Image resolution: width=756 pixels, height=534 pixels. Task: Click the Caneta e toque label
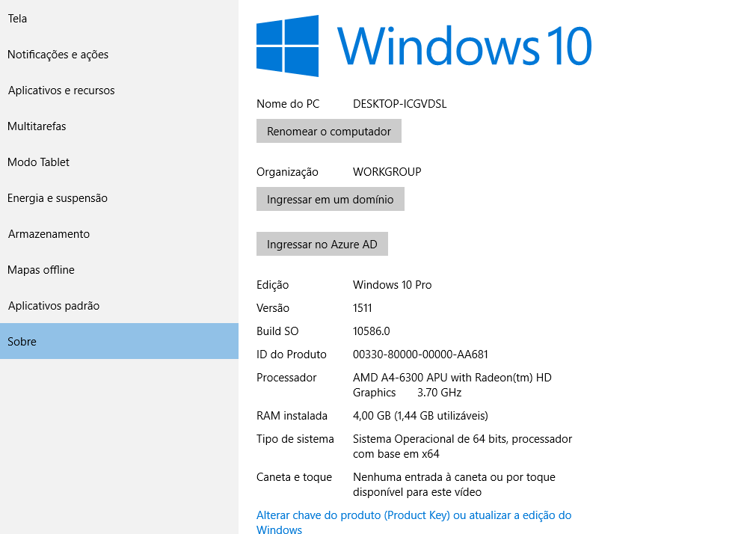[x=294, y=477]
